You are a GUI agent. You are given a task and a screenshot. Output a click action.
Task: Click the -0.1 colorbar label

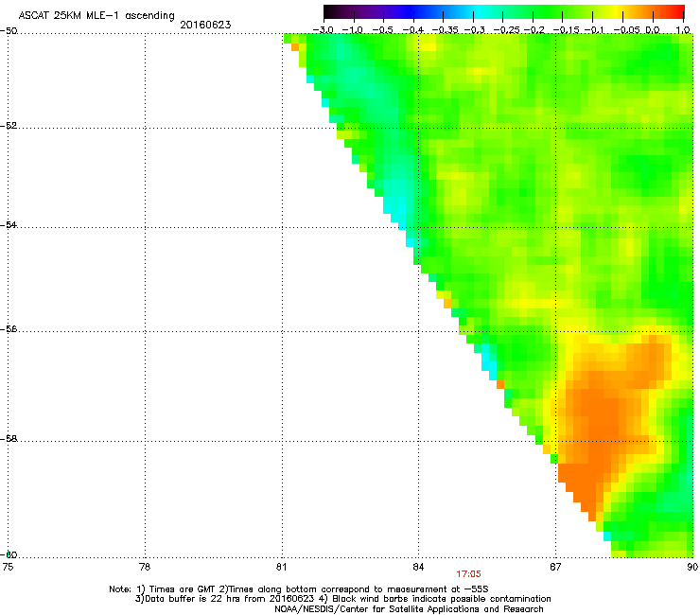[x=594, y=30]
